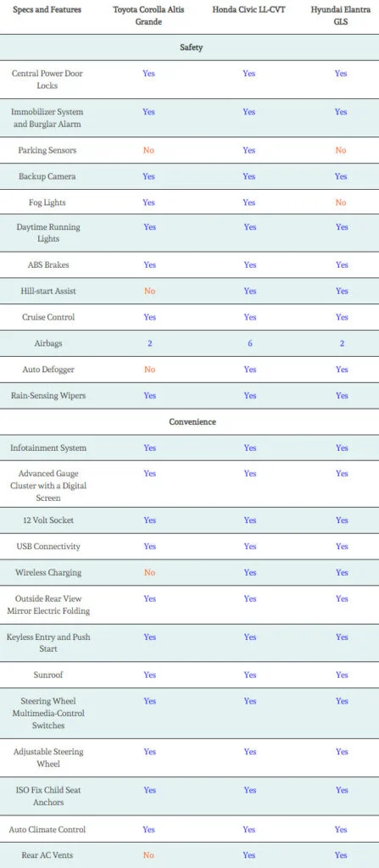Select the Wireless Charging row label
The width and height of the screenshot is (379, 868).
coord(48,573)
